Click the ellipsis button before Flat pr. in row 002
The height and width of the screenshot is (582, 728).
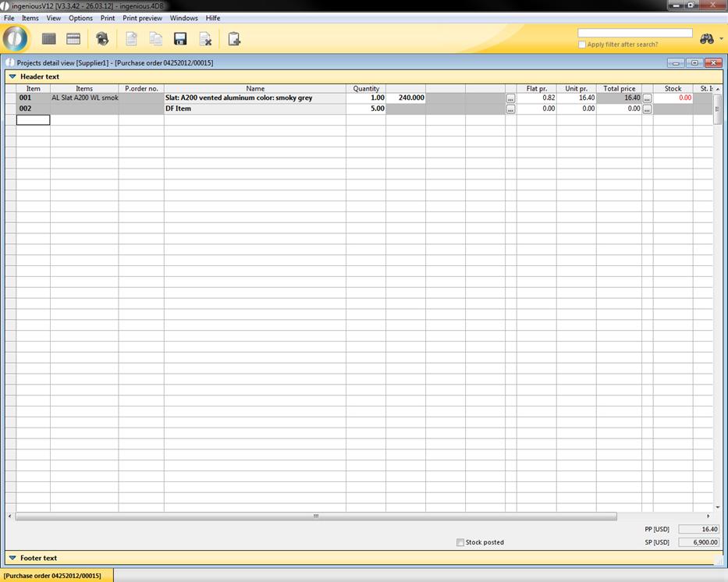click(x=510, y=109)
